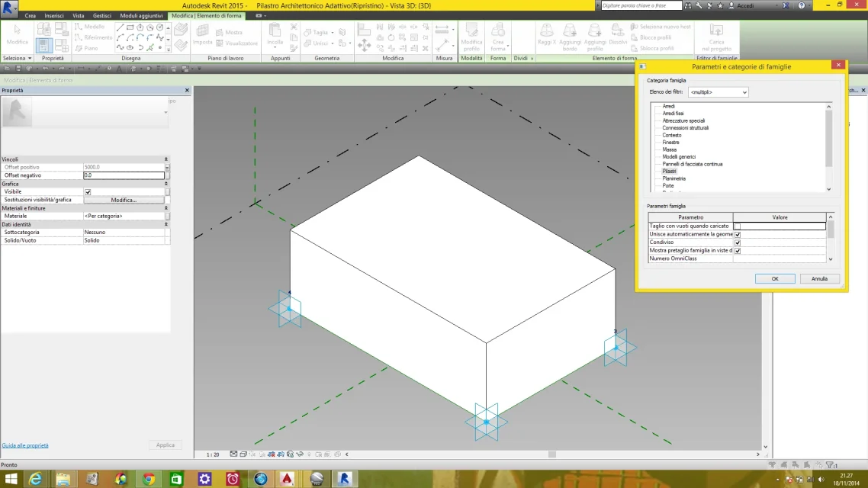Screen dimensions: 868x488
Task: Select the move tool in Modifica panel
Action: tap(365, 45)
